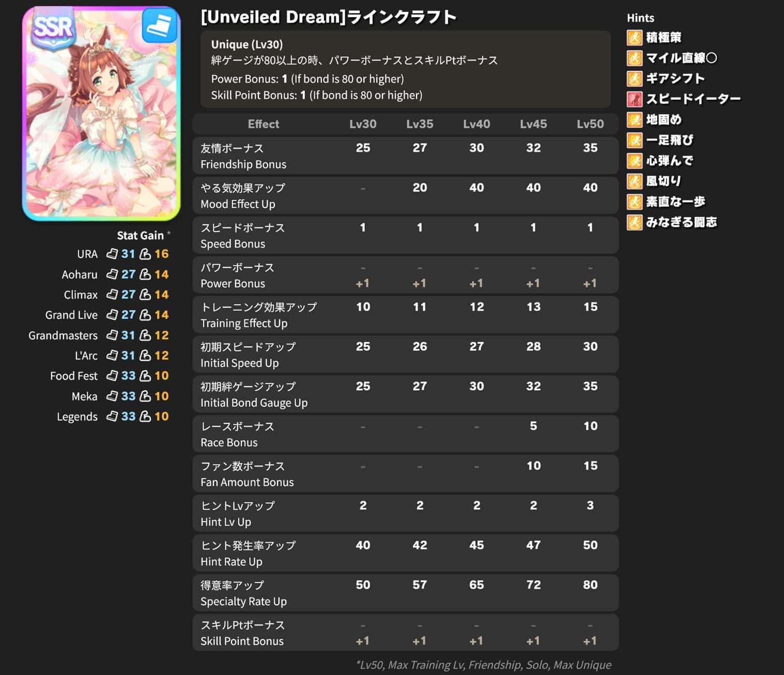Click the Stat Gain heading asterisk

[168, 234]
